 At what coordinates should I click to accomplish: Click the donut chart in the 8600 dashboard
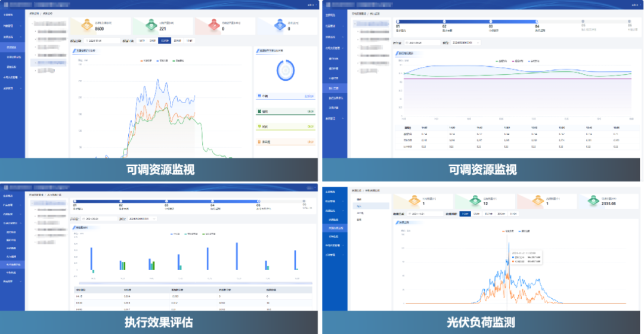coord(286,70)
